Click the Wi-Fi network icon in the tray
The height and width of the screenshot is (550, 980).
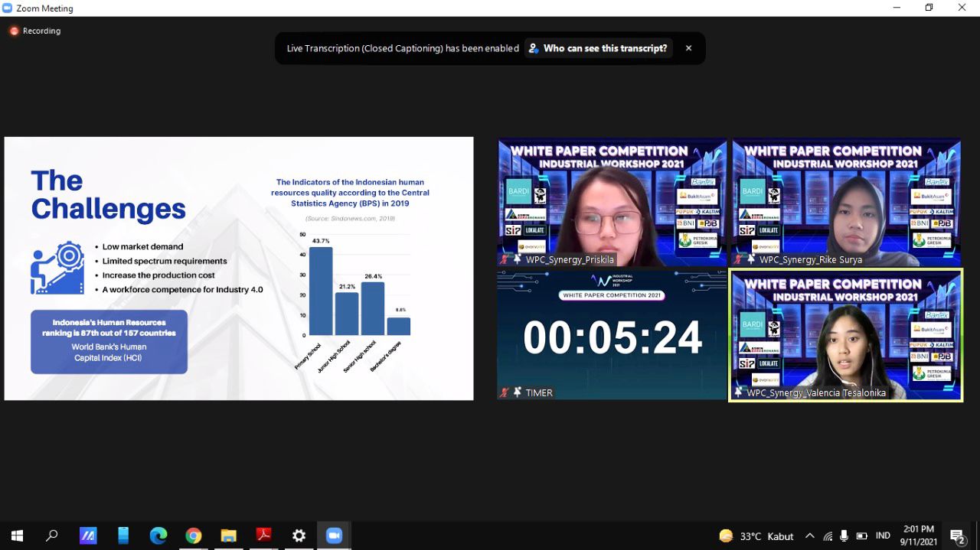[827, 535]
